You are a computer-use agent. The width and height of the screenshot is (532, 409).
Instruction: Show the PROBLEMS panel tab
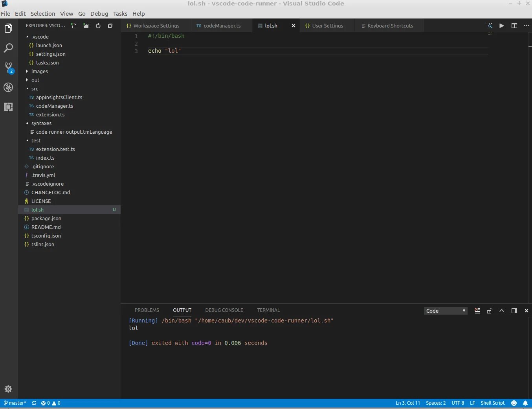147,310
